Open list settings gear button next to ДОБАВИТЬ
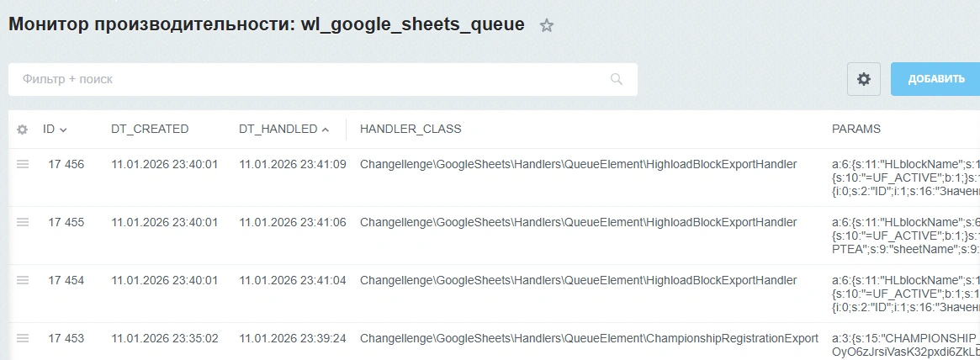 pos(864,79)
